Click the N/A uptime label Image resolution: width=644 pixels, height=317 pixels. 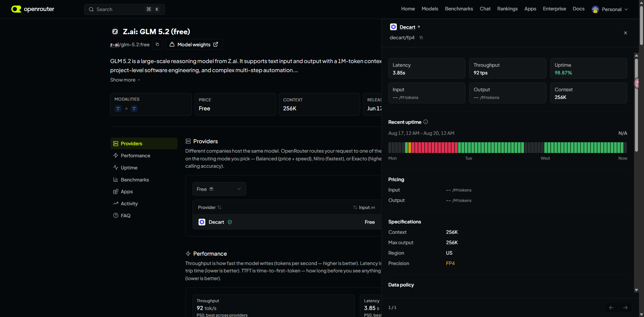(x=623, y=133)
